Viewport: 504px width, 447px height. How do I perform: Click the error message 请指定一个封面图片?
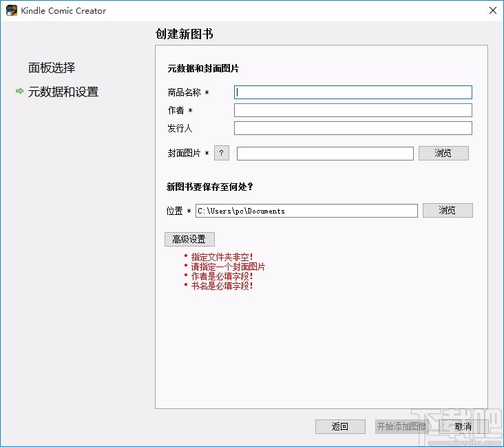click(228, 267)
